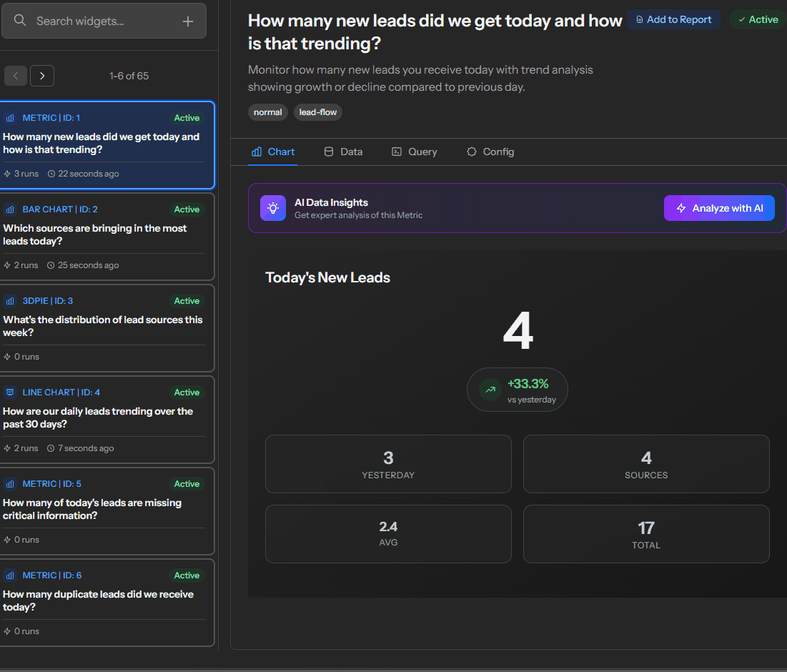Click the plus icon to add a new widget
Screen dimensions: 787x672
[x=187, y=21]
